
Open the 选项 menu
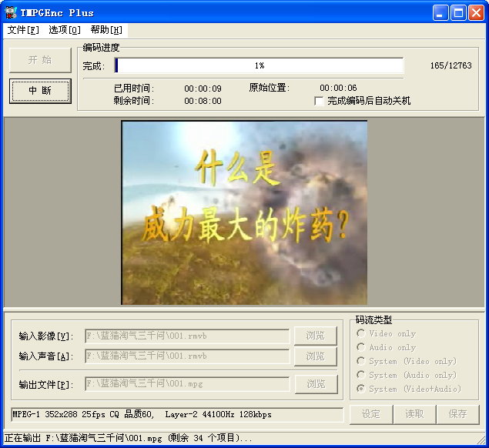(64, 30)
